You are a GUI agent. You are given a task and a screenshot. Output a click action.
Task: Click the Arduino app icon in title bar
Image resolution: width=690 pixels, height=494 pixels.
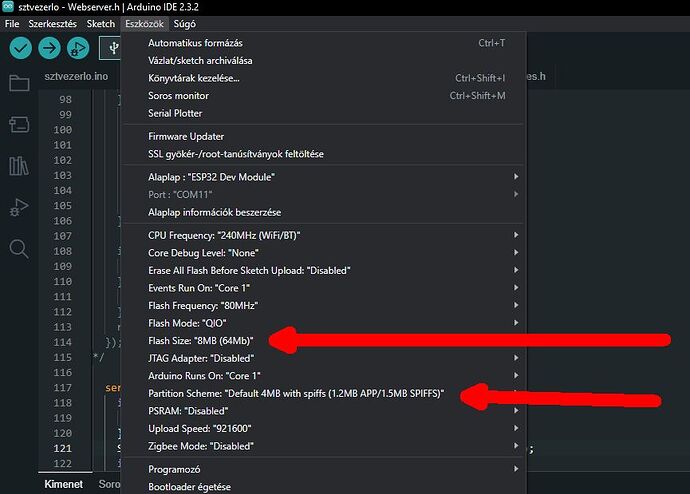(x=8, y=7)
